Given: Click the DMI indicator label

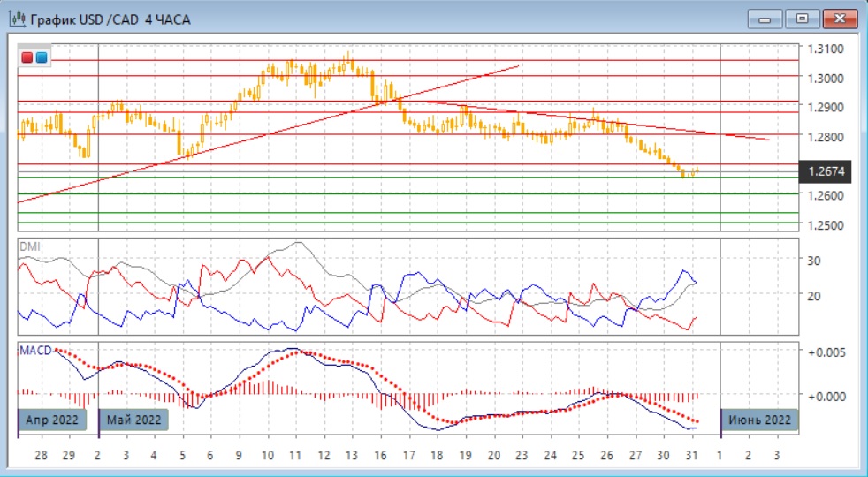Looking at the screenshot, I should [30, 246].
